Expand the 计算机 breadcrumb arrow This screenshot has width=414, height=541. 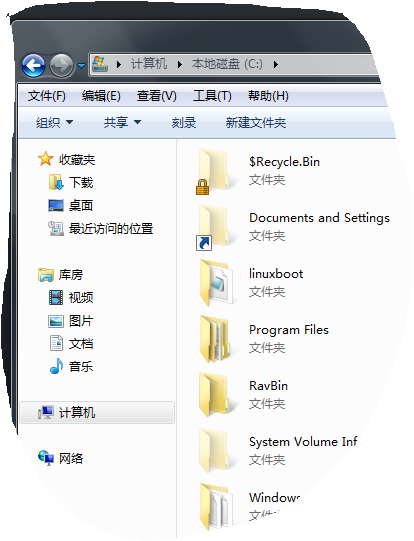click(x=180, y=65)
